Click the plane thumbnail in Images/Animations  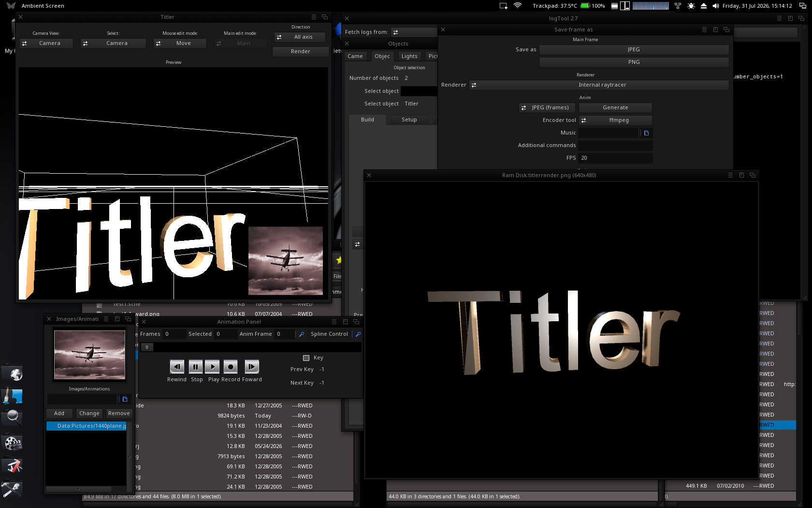point(89,355)
